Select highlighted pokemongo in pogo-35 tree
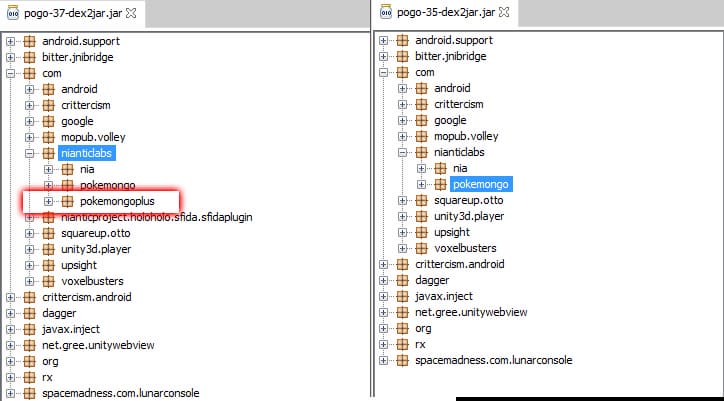 click(481, 184)
